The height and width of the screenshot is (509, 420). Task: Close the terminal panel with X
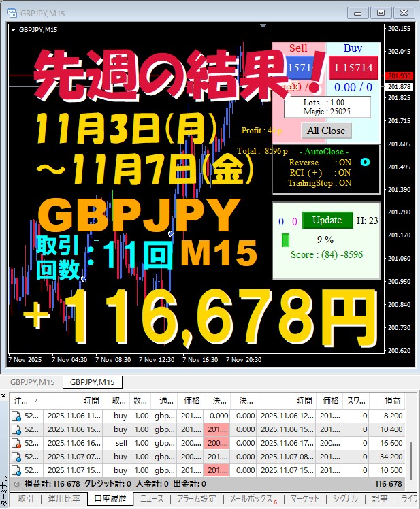tap(3, 396)
